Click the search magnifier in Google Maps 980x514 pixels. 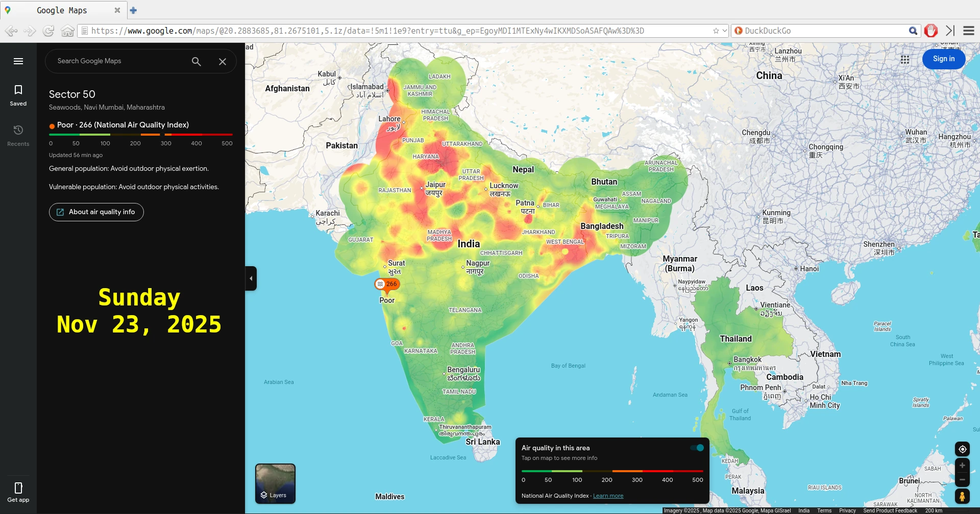click(x=197, y=61)
